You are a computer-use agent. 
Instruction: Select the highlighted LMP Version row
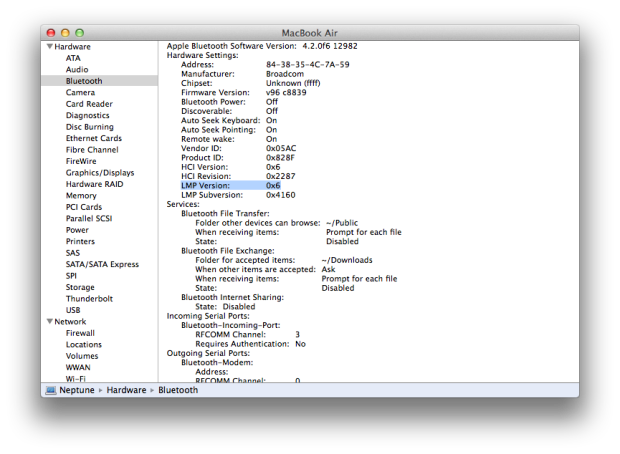click(x=231, y=186)
